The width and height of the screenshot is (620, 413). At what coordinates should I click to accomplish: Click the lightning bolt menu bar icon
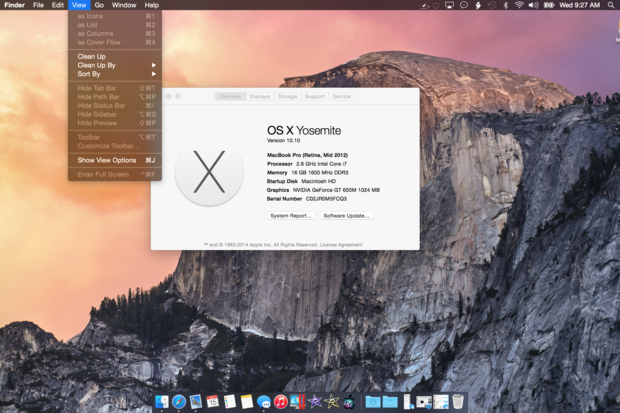click(478, 5)
